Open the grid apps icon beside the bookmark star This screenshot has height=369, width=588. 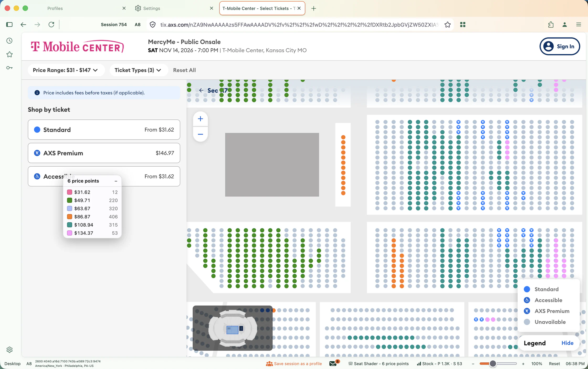pyautogui.click(x=463, y=24)
